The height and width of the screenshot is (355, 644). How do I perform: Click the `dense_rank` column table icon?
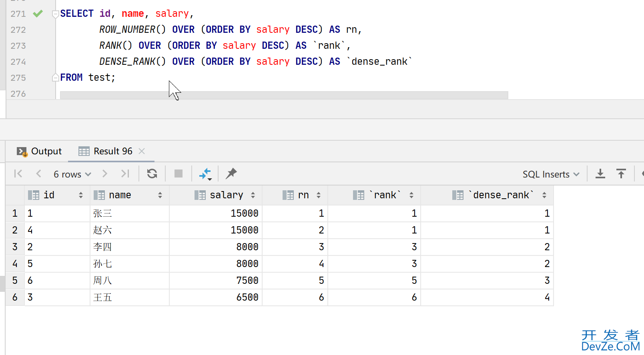(x=458, y=195)
